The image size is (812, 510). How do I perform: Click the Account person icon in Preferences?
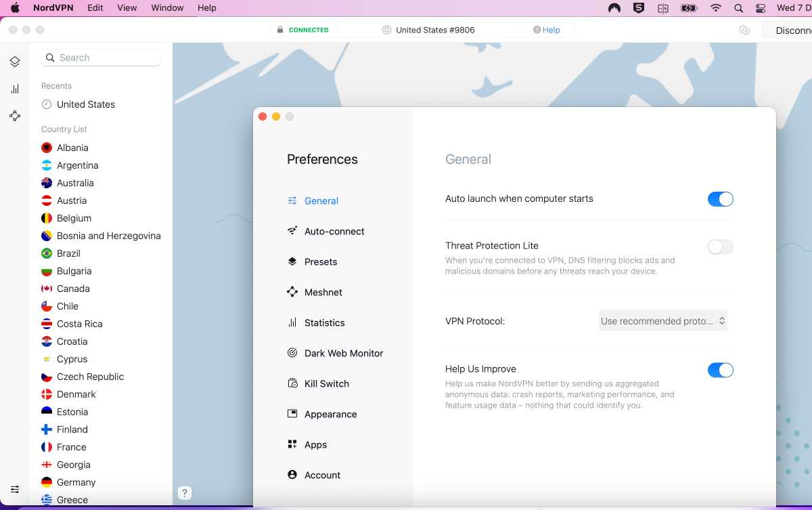click(292, 475)
